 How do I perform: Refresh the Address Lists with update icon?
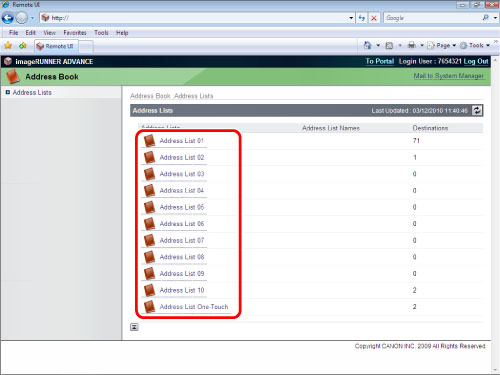(x=477, y=111)
